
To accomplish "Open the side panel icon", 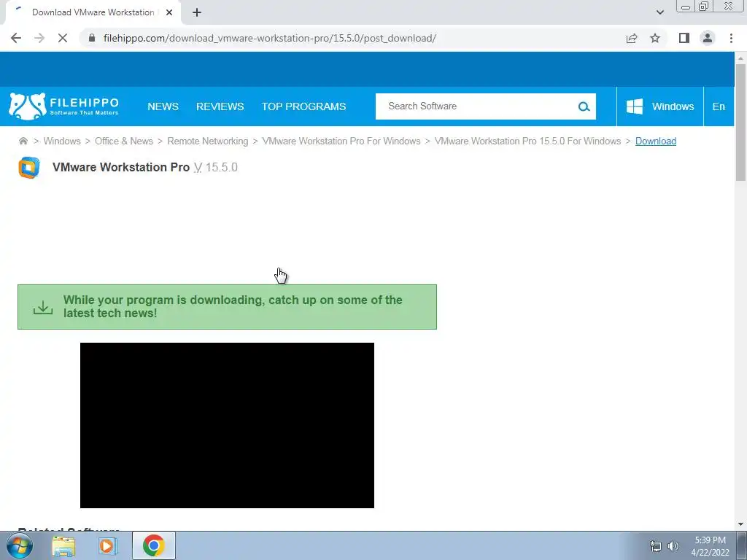I will 684,38.
